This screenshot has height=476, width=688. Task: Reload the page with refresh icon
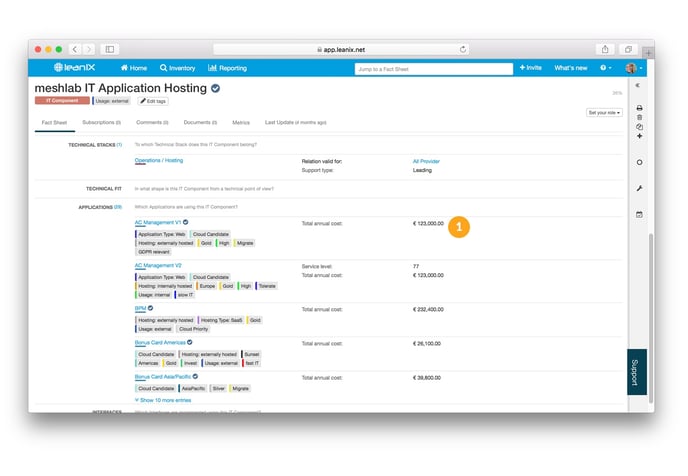462,49
